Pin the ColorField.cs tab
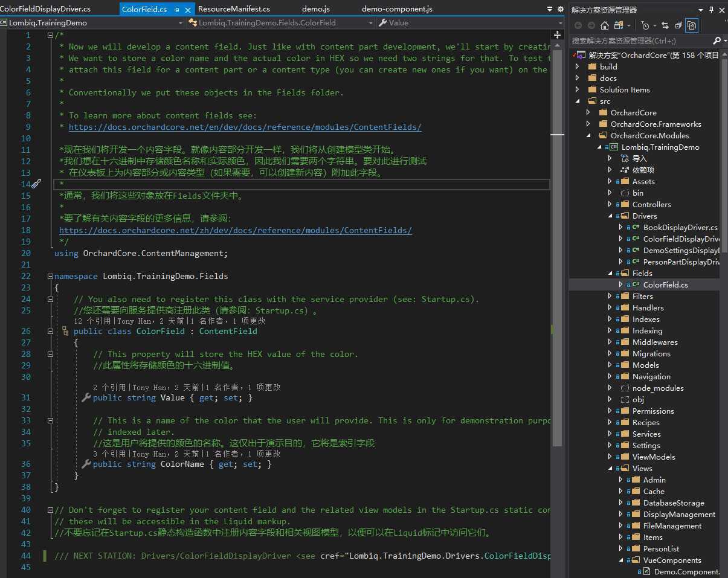The image size is (728, 578). click(x=177, y=10)
